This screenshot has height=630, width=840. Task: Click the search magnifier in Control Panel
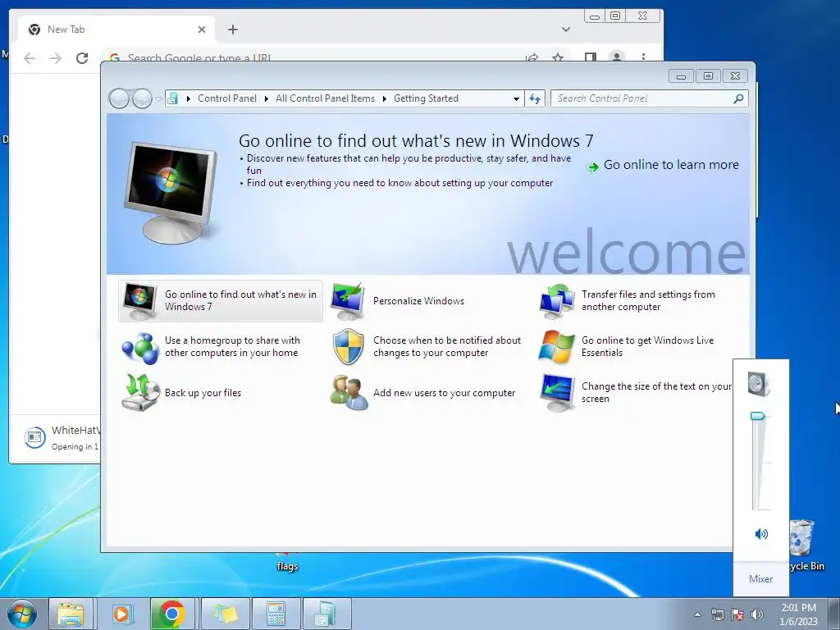[x=739, y=98]
